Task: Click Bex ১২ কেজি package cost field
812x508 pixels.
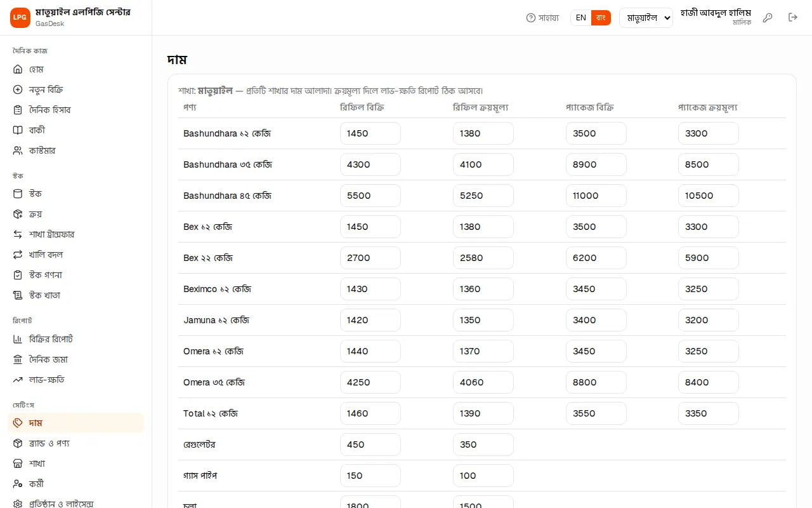Action: click(709, 227)
